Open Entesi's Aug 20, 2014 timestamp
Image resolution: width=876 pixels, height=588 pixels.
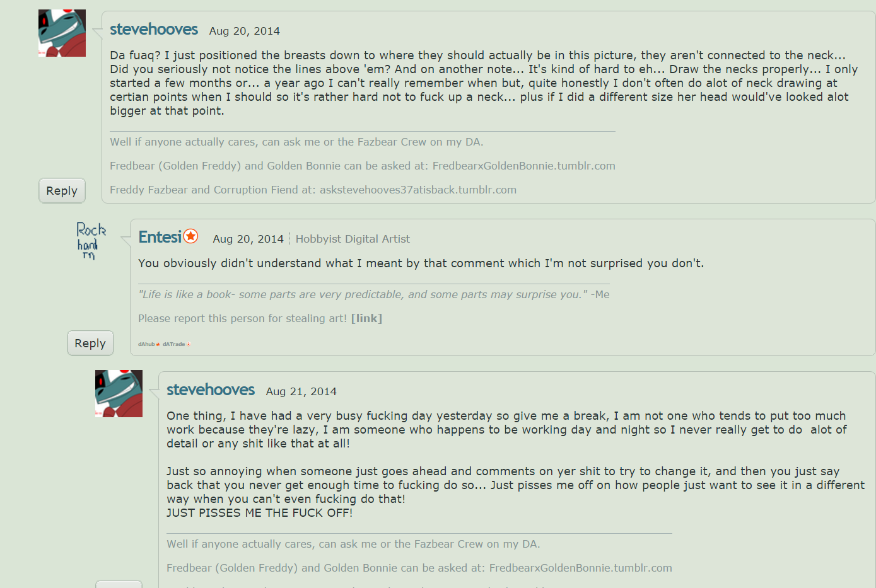pyautogui.click(x=248, y=239)
